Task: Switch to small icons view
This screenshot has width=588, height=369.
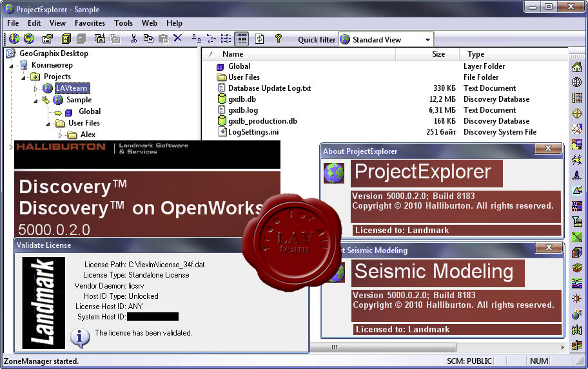Action: point(211,39)
